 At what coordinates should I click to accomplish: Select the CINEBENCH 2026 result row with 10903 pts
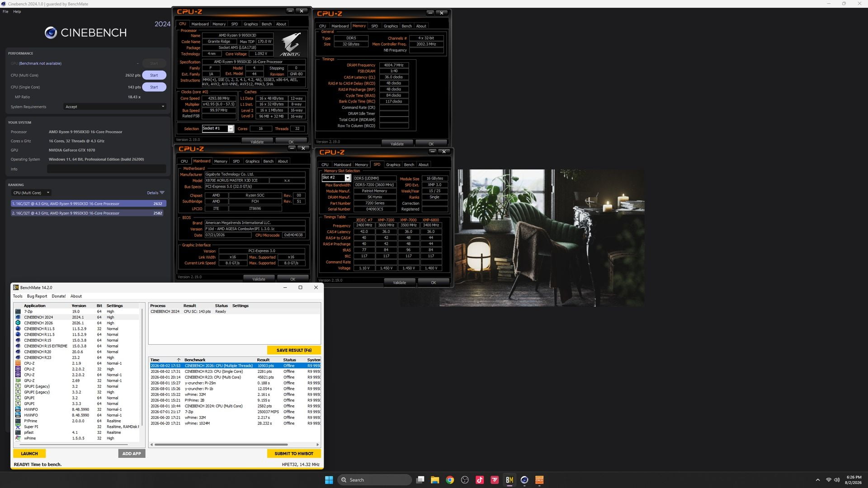point(235,366)
